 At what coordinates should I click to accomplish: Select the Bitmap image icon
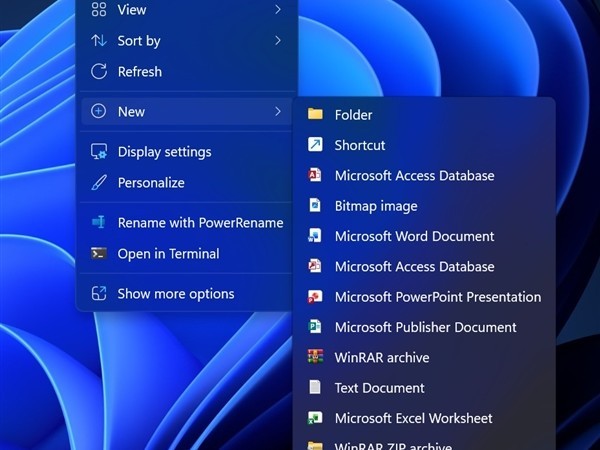pyautogui.click(x=315, y=206)
